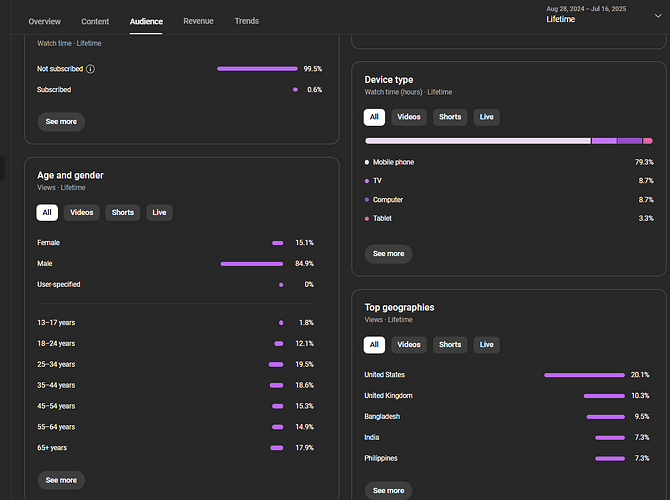The width and height of the screenshot is (670, 500).
Task: Select Videos filter in Top geographies
Action: [x=409, y=345]
